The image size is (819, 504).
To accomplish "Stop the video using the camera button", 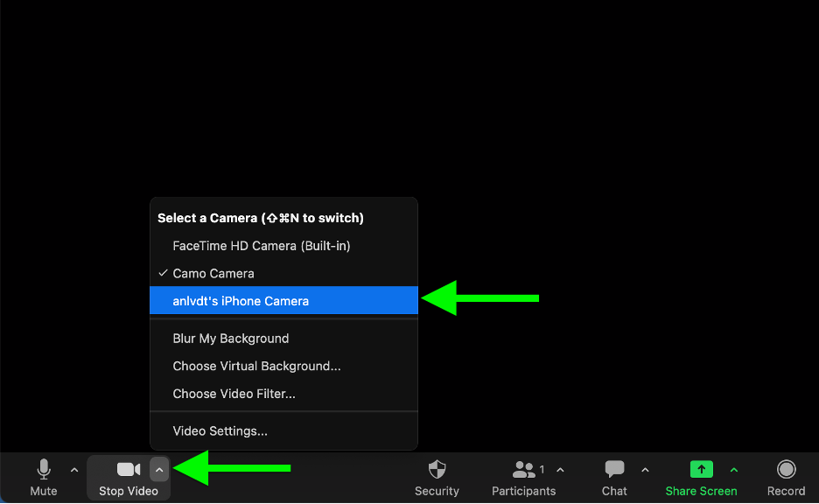I will click(x=129, y=478).
